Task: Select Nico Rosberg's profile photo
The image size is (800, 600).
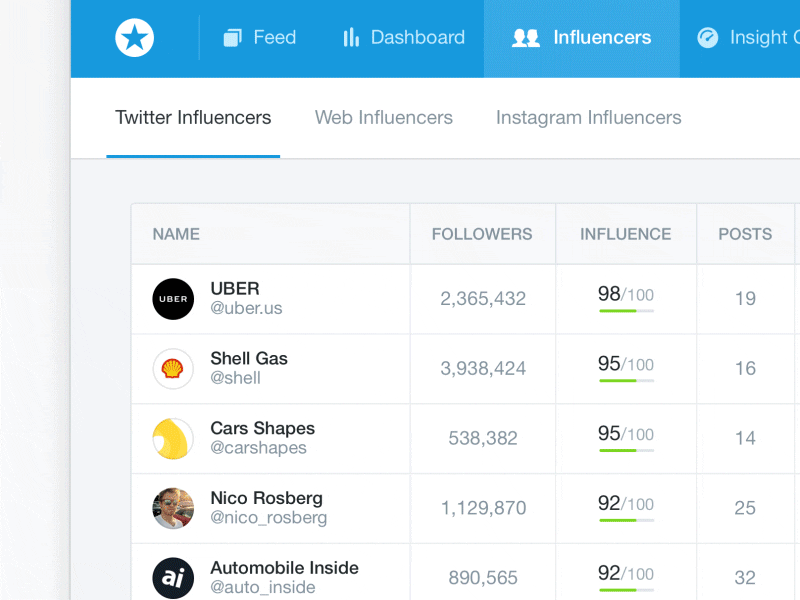Action: [172, 508]
